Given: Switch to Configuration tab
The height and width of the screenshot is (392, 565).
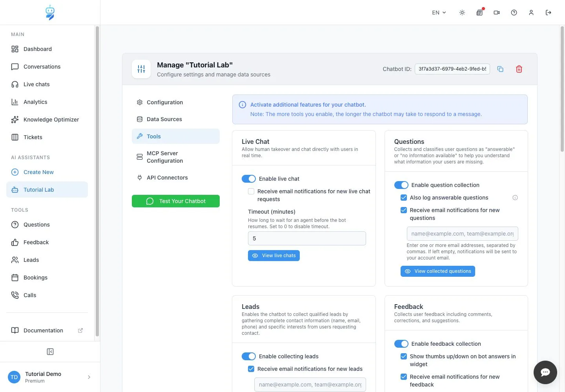Looking at the screenshot, I should pos(176,102).
